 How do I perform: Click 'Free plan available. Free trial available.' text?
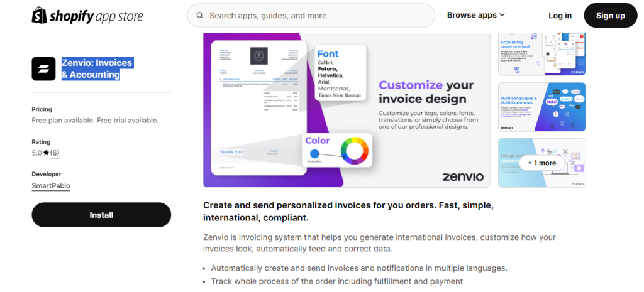(95, 121)
